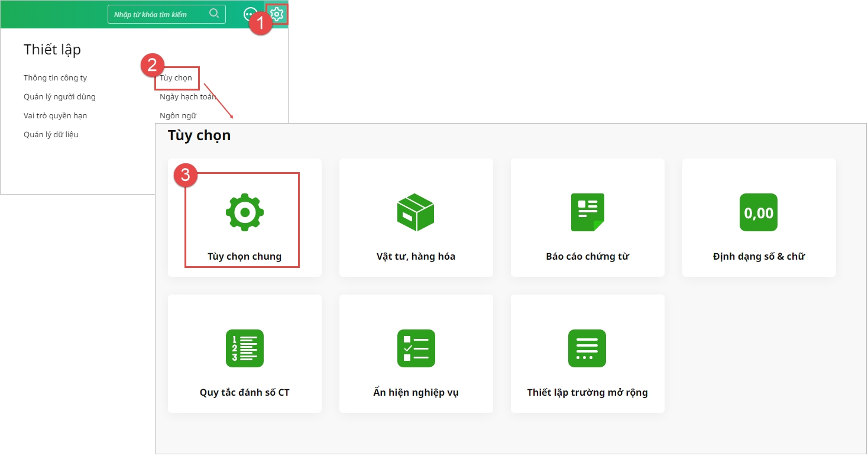Viewport: 868px width, 459px height.
Task: Open Vai trò quyền hạn
Action: point(55,116)
